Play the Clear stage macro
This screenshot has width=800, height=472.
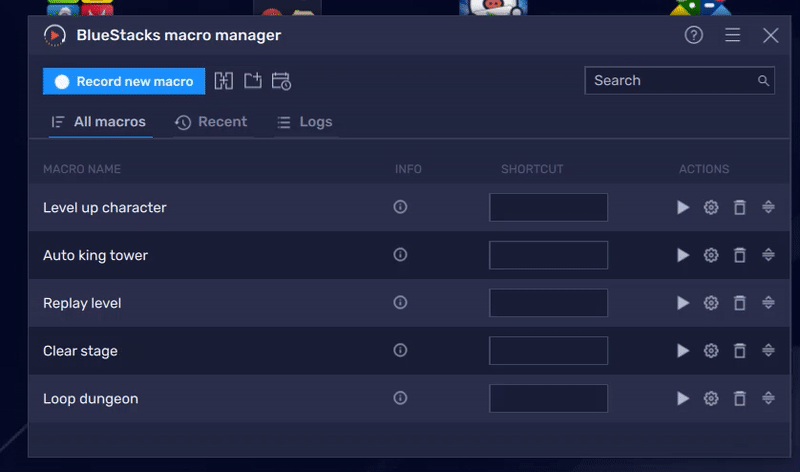(x=683, y=351)
